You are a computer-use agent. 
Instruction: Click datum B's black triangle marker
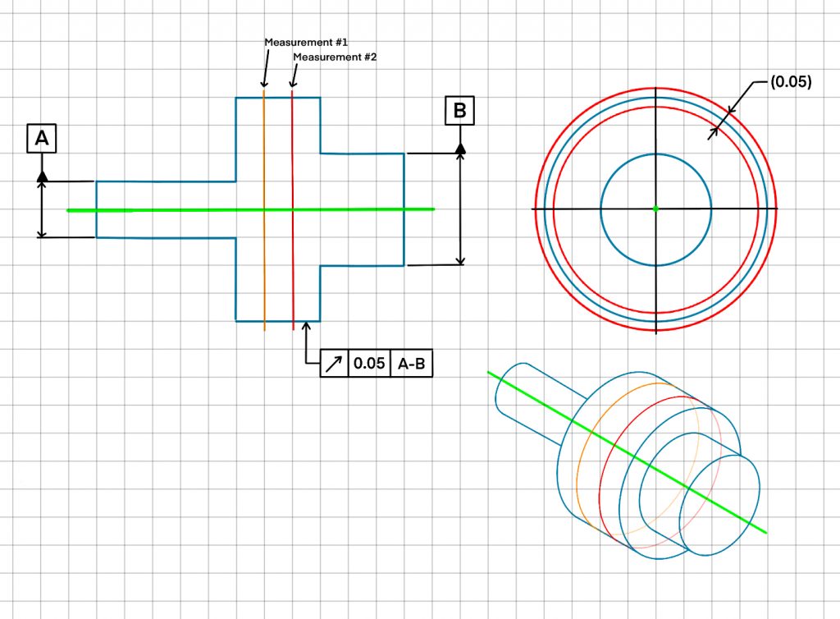point(460,148)
